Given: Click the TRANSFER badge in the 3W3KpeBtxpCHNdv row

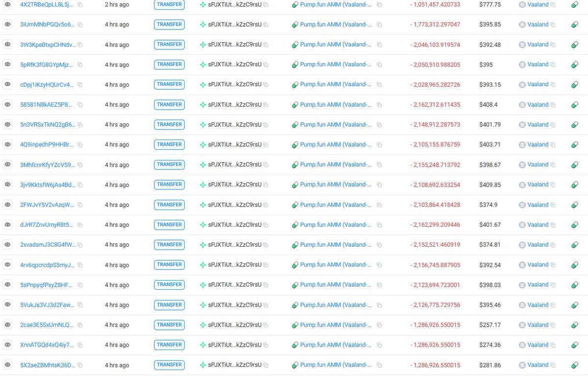Looking at the screenshot, I should point(169,44).
